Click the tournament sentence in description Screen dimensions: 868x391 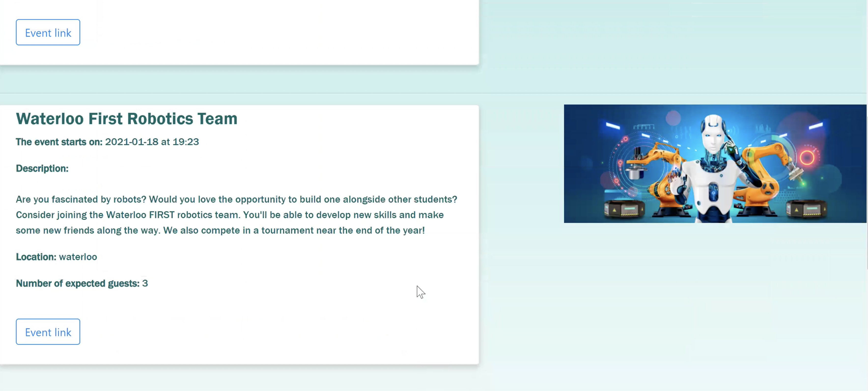pyautogui.click(x=294, y=231)
